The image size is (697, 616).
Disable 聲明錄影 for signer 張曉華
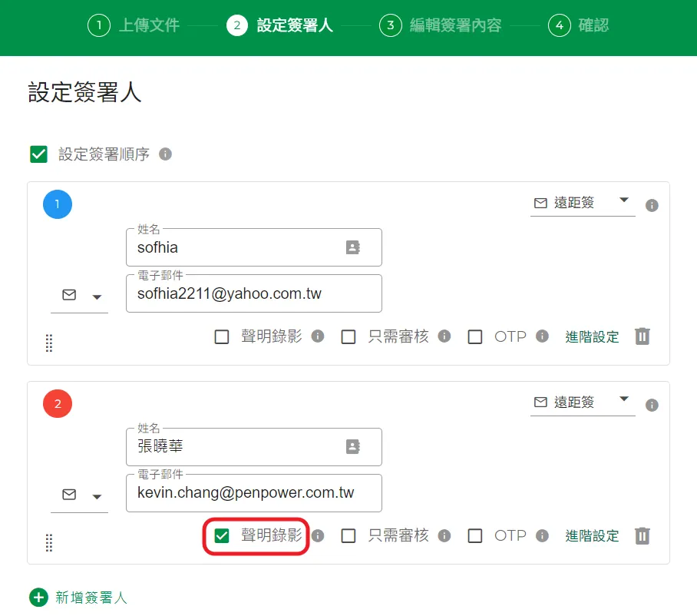(223, 535)
